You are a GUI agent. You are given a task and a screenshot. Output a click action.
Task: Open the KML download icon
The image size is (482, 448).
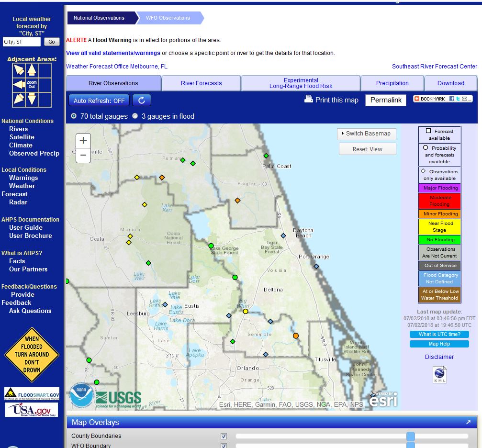[439, 374]
